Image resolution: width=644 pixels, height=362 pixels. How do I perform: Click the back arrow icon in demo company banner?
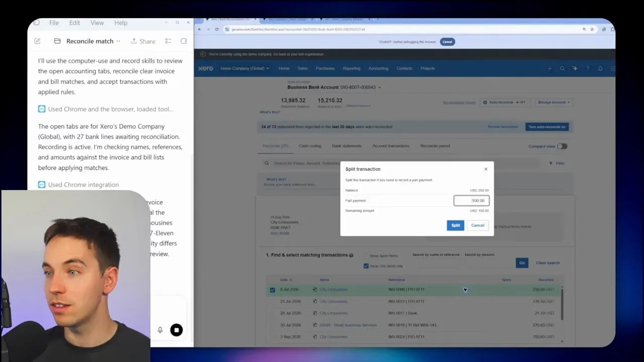[203, 54]
